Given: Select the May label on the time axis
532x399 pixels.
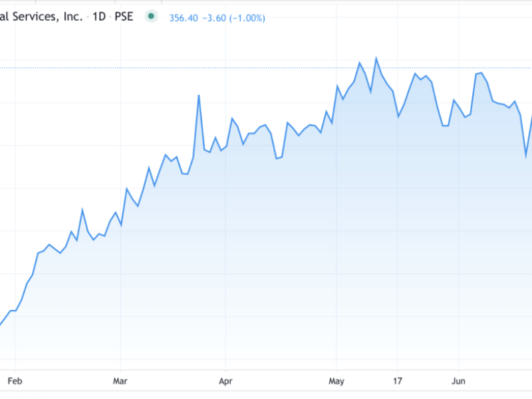Looking at the screenshot, I should [x=336, y=381].
